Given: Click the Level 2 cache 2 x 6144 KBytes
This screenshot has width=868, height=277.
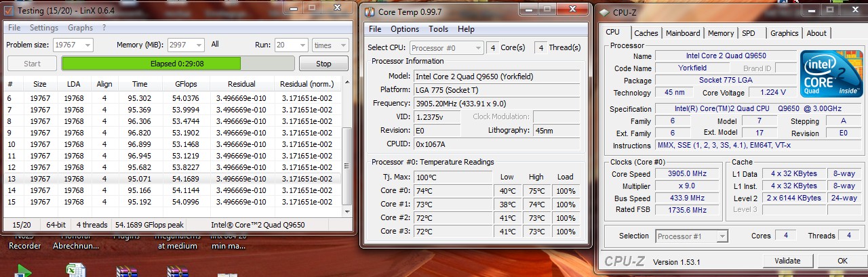Looking at the screenshot, I should tap(794, 198).
